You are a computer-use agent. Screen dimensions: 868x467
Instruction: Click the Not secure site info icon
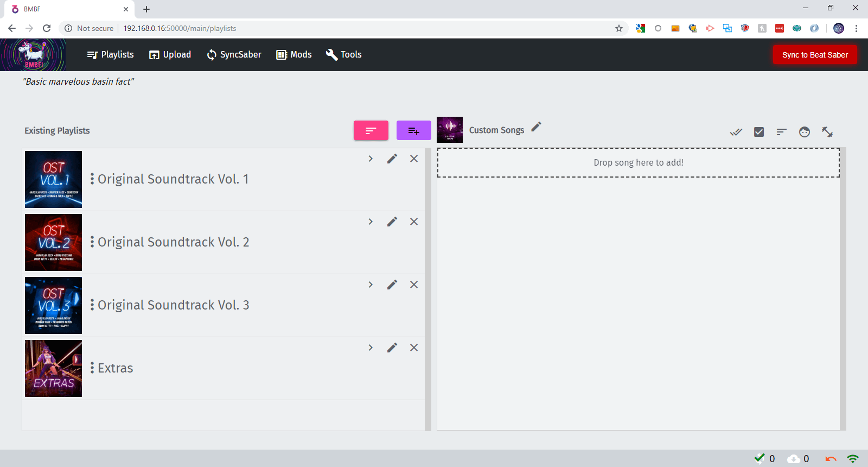(x=68, y=28)
